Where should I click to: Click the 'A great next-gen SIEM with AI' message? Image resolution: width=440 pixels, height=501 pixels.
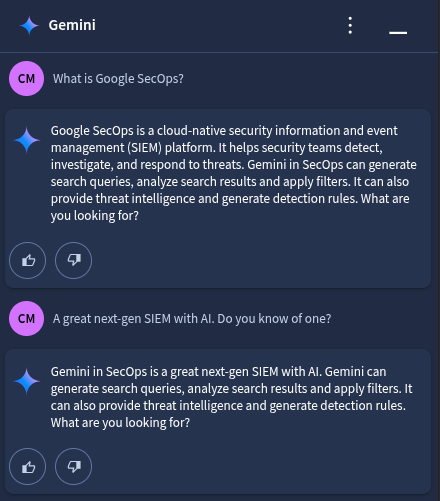(192, 319)
